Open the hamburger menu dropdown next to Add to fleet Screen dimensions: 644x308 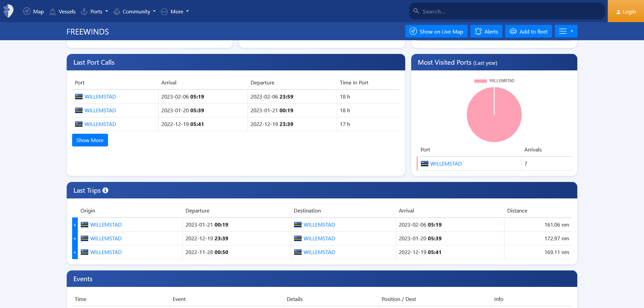[x=566, y=31]
